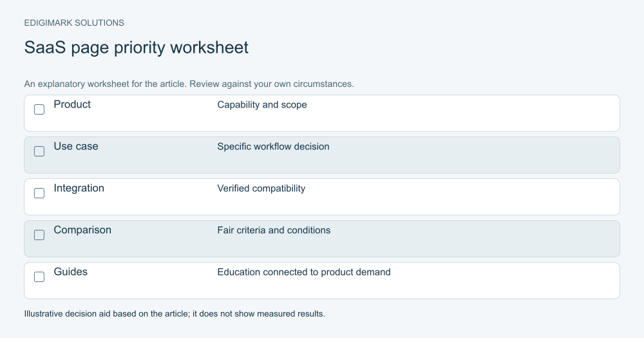The height and width of the screenshot is (338, 644).
Task: Select the 'Comparison' label text
Action: click(82, 230)
